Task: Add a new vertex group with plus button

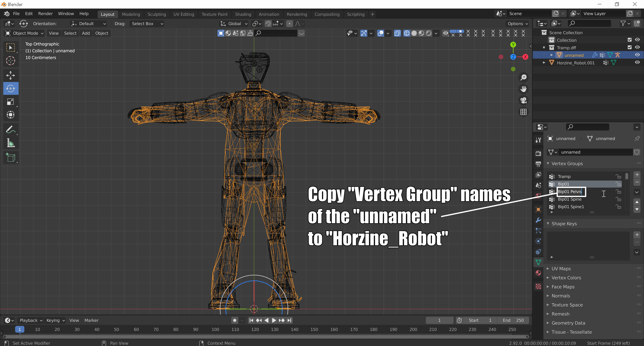Action: (637, 175)
